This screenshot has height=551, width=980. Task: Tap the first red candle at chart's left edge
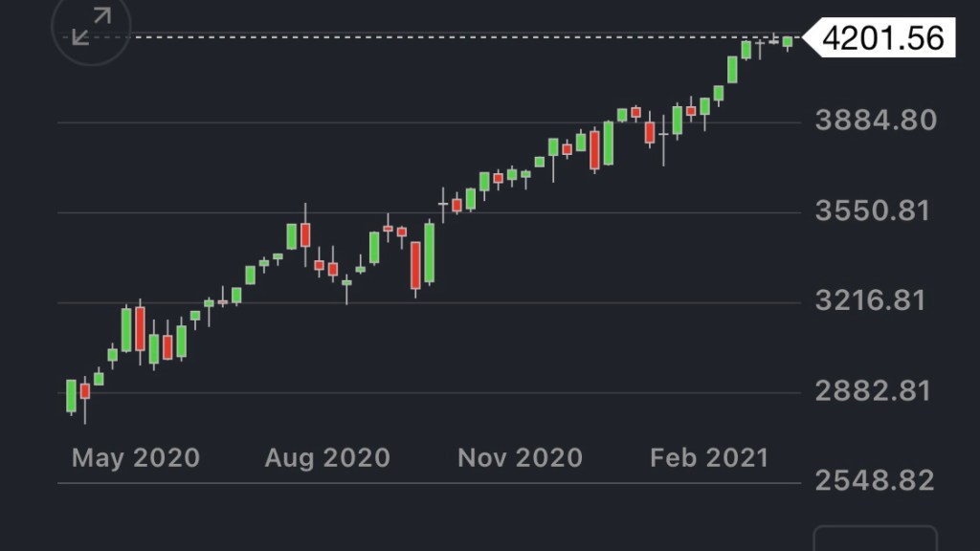(85, 390)
